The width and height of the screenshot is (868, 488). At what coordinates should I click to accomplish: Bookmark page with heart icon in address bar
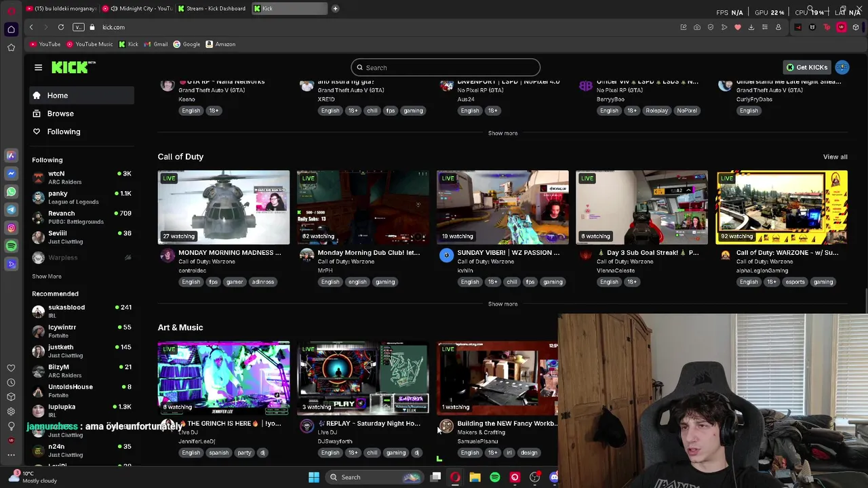click(738, 27)
